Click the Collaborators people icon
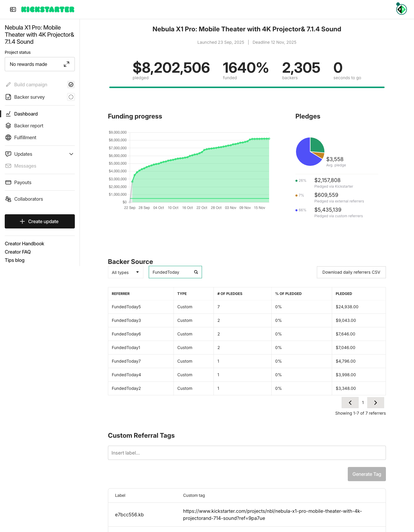 8,199
